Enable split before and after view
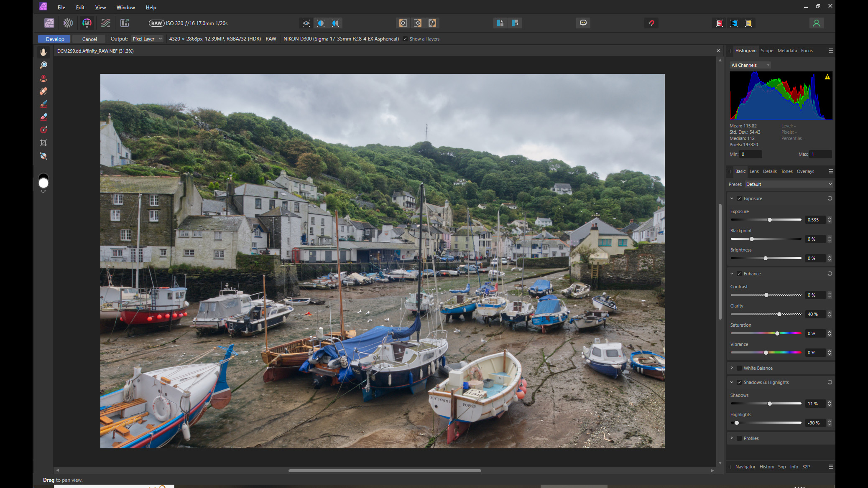Viewport: 868px width, 488px height. pyautogui.click(x=321, y=23)
